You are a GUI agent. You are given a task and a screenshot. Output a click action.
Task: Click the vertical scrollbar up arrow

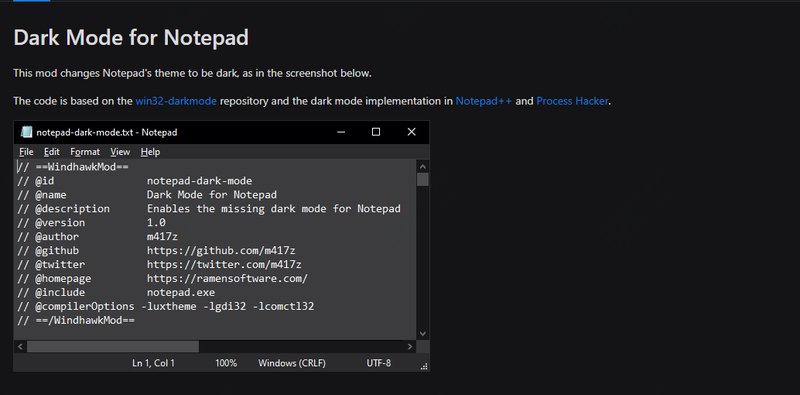[422, 166]
